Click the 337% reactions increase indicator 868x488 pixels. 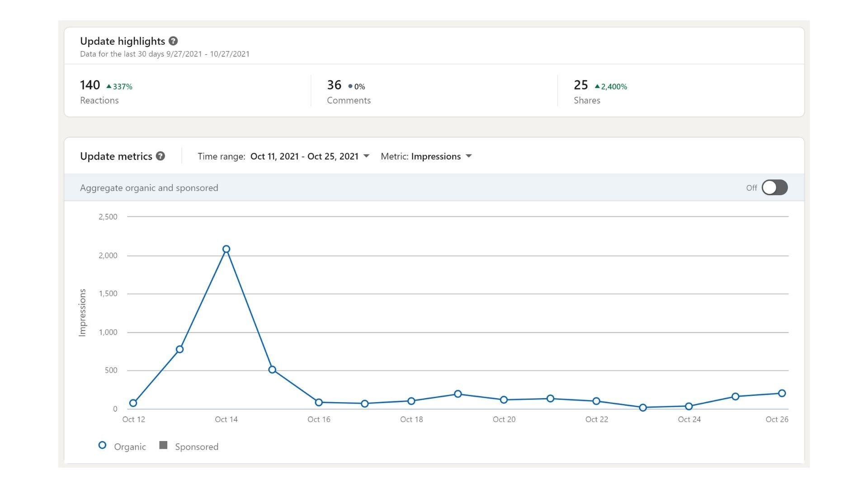point(119,86)
